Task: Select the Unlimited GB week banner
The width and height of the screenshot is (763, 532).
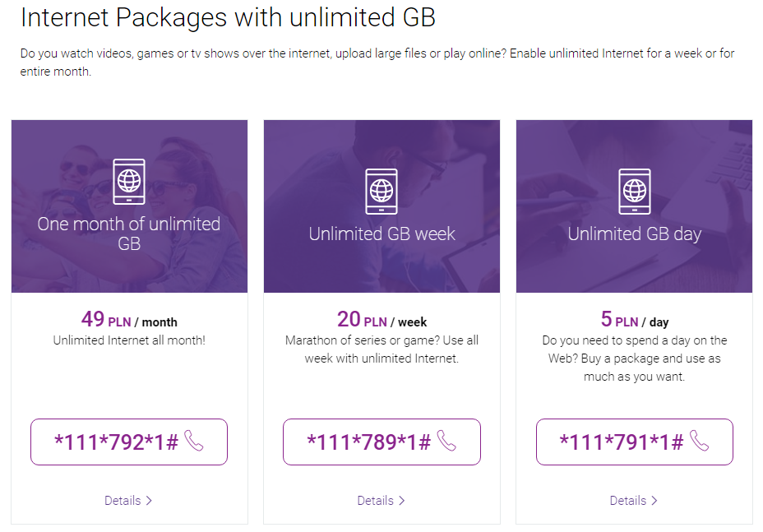Action: tap(382, 206)
